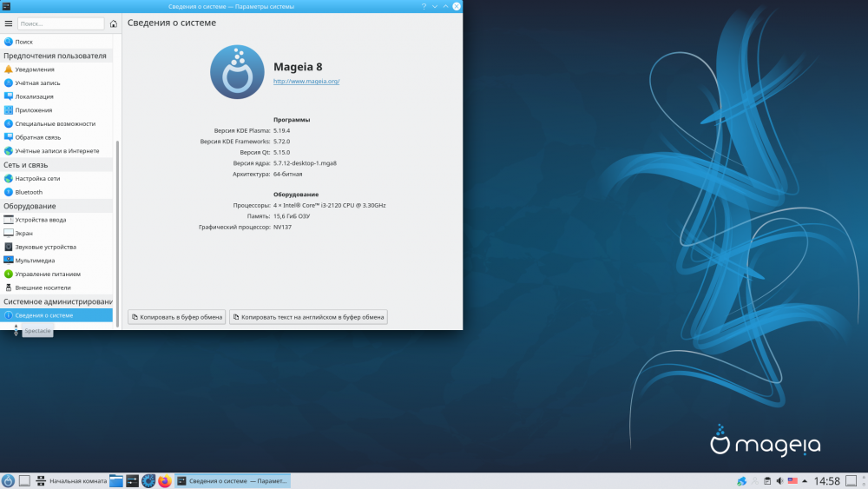Open Локализация settings
The height and width of the screenshot is (489, 868).
(56, 96)
